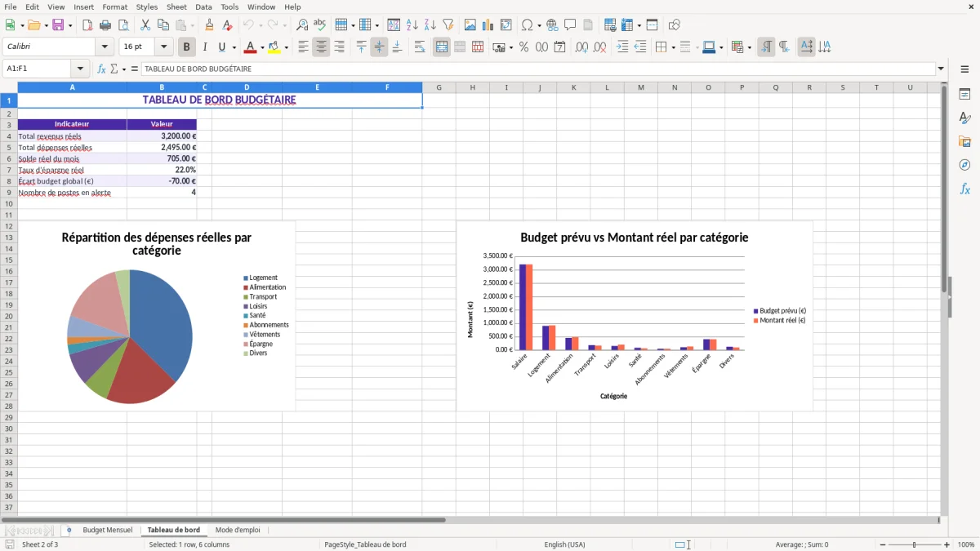Viewport: 980px width, 551px height.
Task: Cut the selection with scissors icon
Action: pos(145,25)
